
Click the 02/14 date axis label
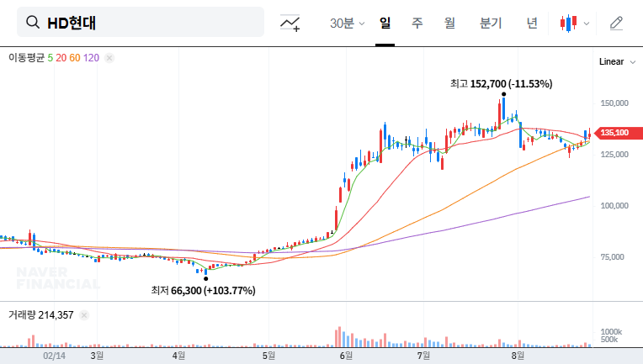54,356
